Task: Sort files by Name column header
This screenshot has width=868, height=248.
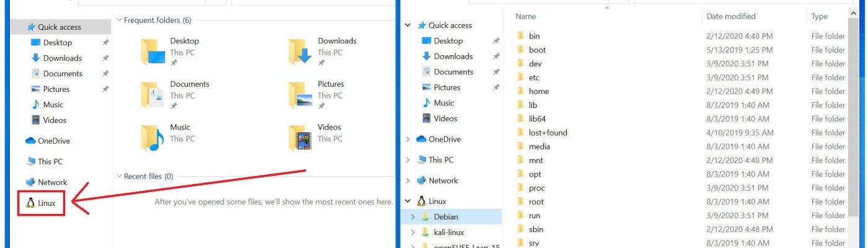Action: (526, 16)
